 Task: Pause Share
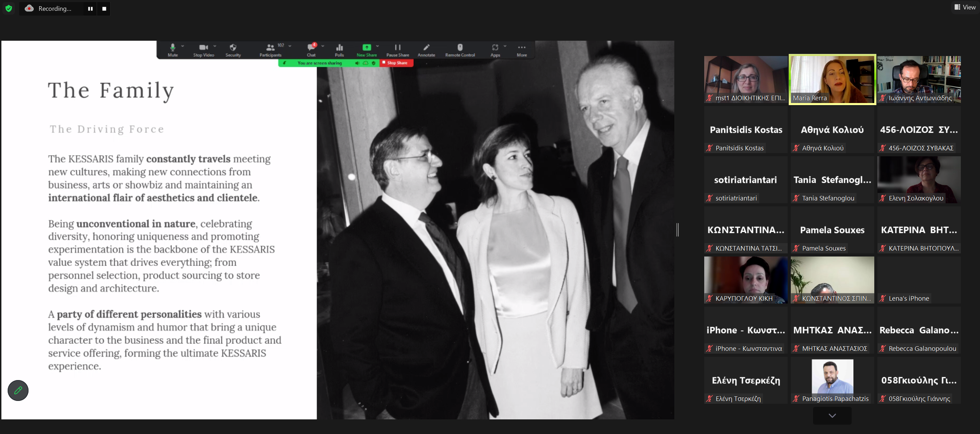[397, 50]
